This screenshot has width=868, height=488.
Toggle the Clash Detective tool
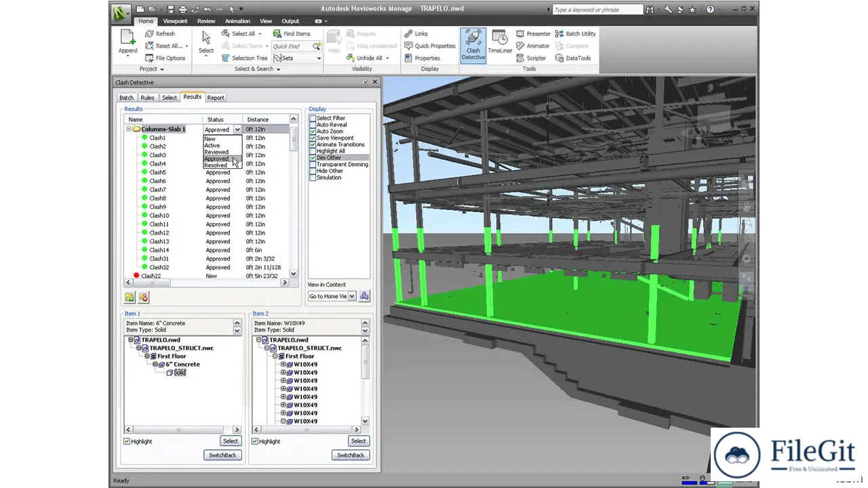473,45
